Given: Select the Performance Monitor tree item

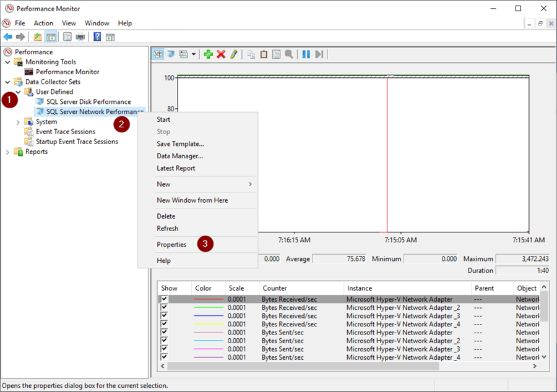Looking at the screenshot, I should pyautogui.click(x=67, y=72).
